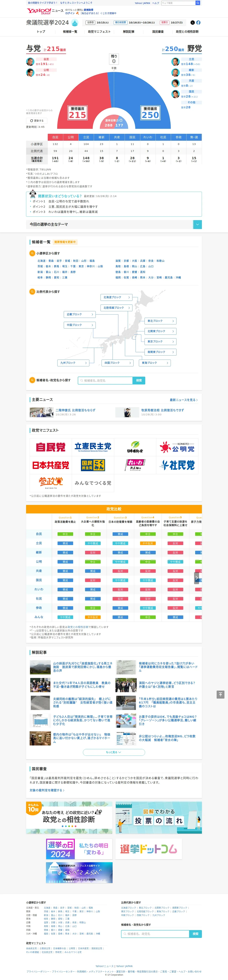228x980 pixels.
Task: Open the 立憲民主党 manifesto logo
Action: point(93,447)
